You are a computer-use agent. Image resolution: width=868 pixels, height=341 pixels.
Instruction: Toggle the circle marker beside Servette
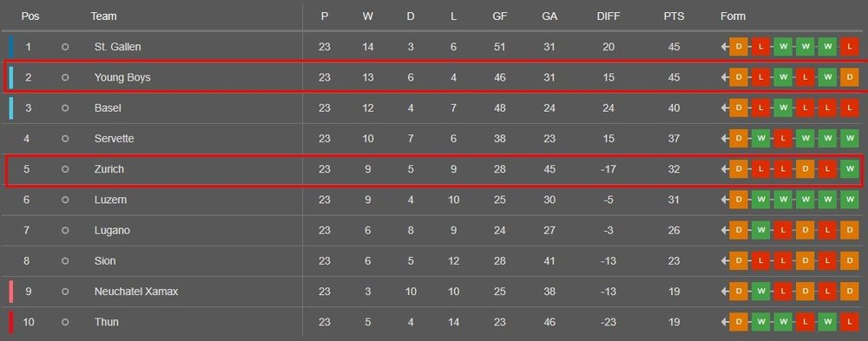coord(65,139)
